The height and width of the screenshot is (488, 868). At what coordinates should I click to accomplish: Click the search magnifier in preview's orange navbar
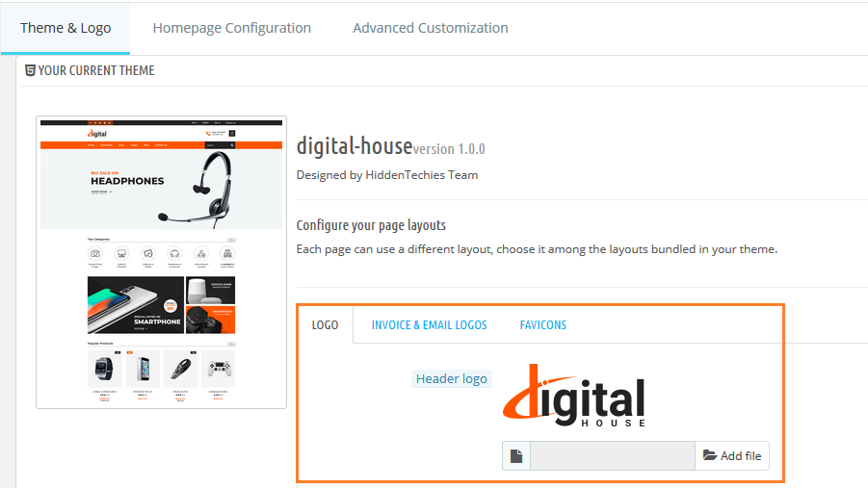tap(232, 145)
